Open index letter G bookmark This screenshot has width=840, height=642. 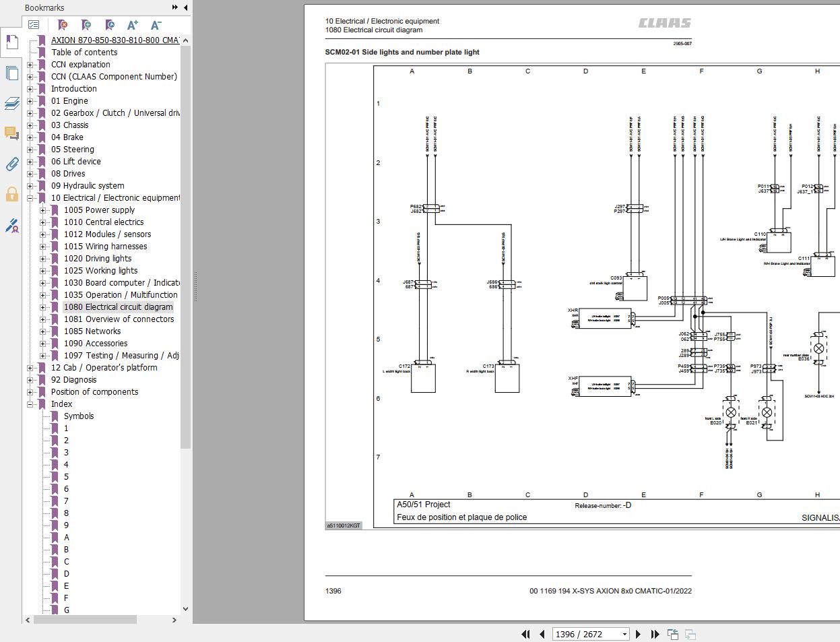click(x=67, y=610)
